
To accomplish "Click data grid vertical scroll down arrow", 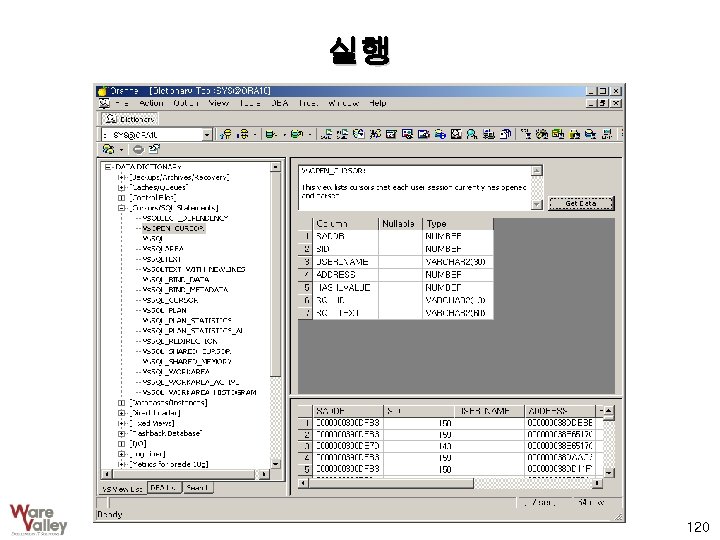I will (609, 472).
